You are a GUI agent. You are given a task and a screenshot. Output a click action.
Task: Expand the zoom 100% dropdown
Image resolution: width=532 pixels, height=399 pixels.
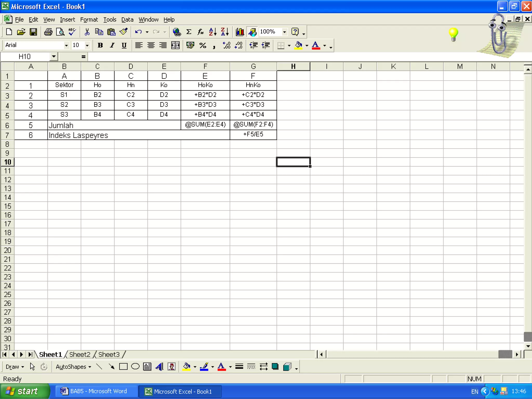pos(284,32)
